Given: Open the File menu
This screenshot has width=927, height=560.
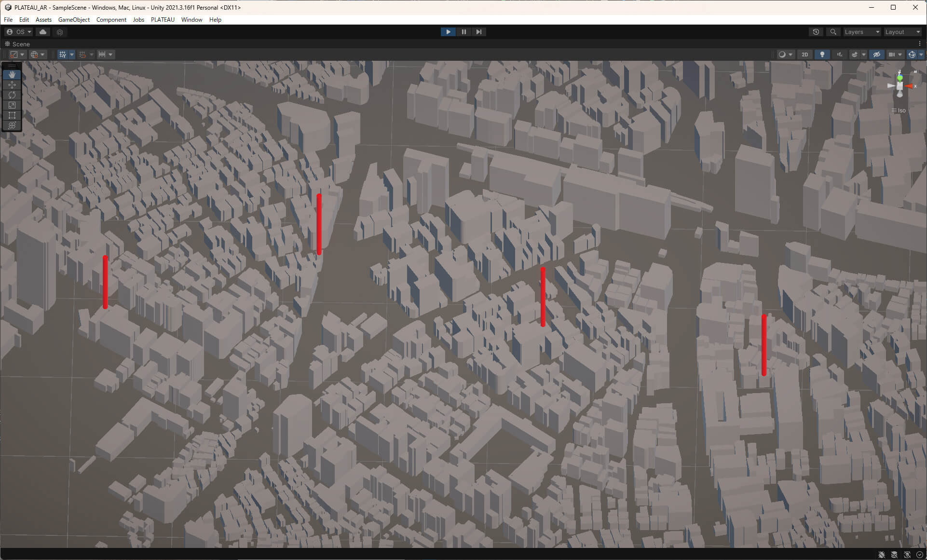Looking at the screenshot, I should [8, 20].
